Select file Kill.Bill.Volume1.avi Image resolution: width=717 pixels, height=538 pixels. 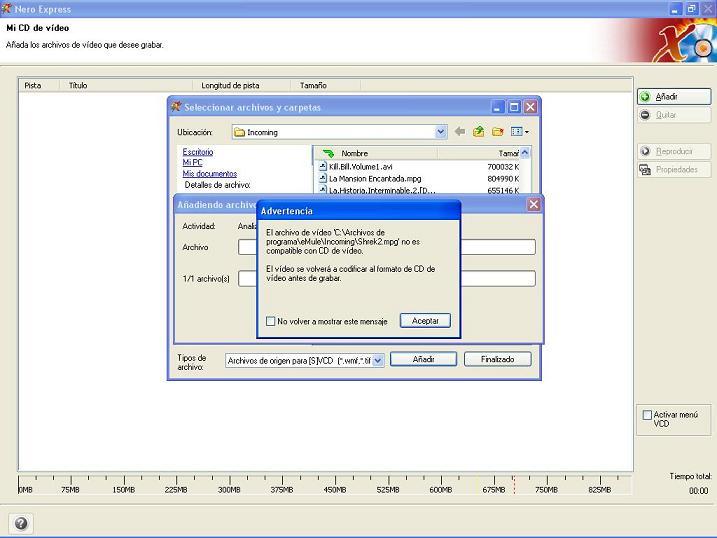coord(360,167)
